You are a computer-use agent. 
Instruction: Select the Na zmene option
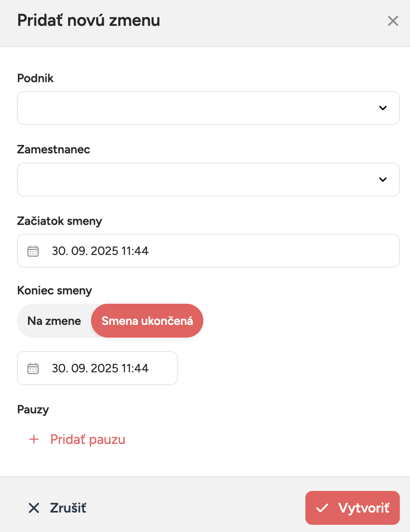click(x=54, y=321)
